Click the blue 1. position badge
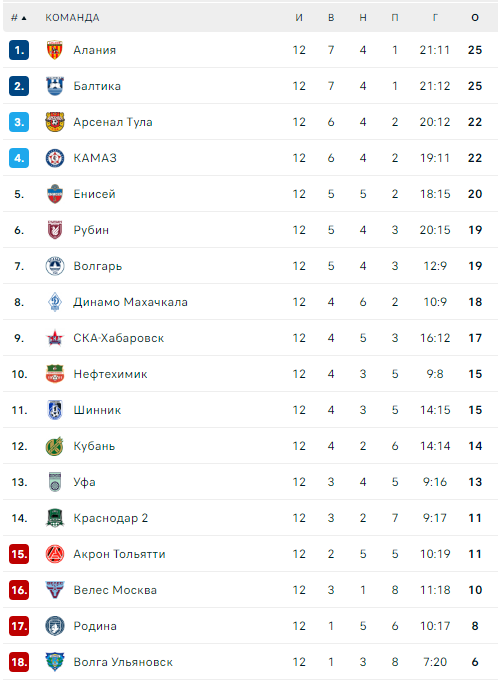498x680 pixels. (19, 50)
